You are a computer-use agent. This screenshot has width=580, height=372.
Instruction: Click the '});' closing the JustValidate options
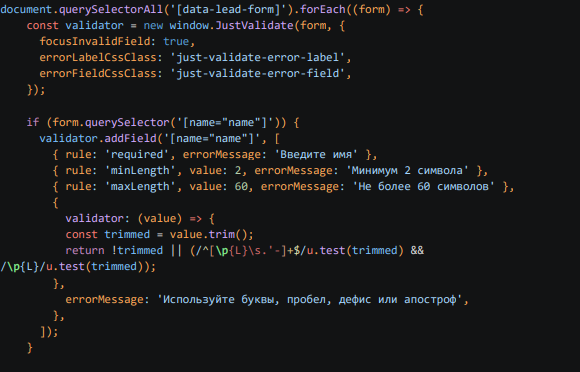[36, 89]
